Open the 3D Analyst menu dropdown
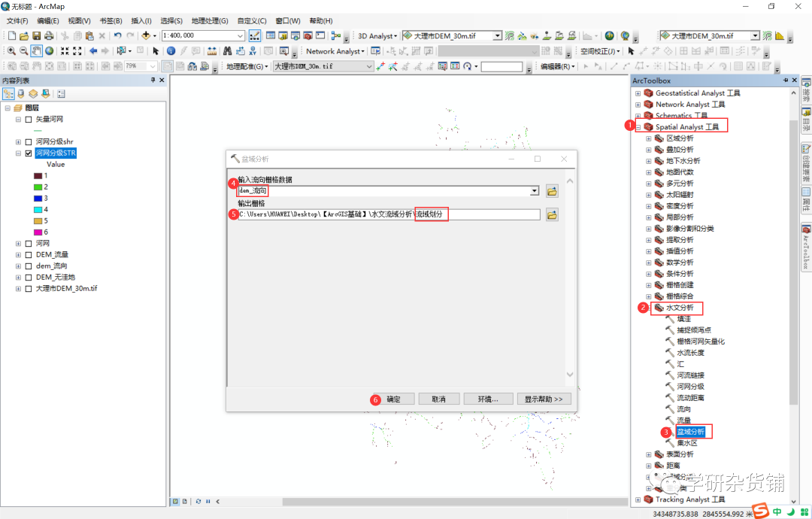Image resolution: width=812 pixels, height=519 pixels. point(377,36)
